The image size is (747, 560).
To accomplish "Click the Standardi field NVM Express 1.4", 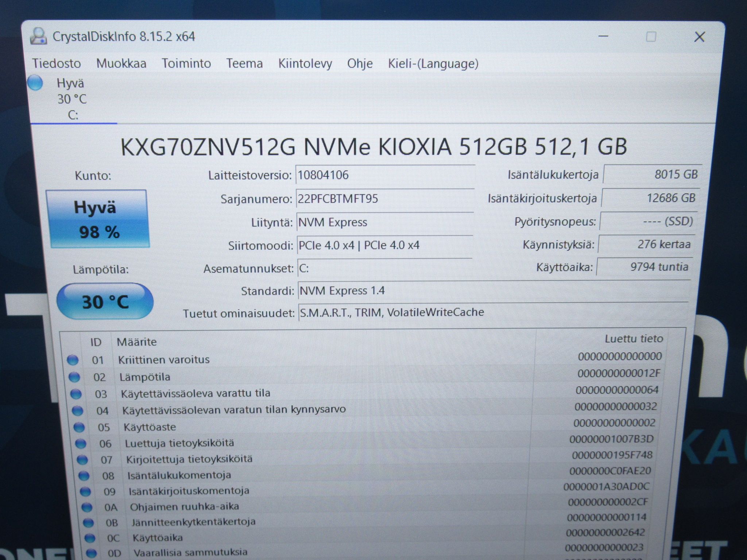I will [x=494, y=291].
